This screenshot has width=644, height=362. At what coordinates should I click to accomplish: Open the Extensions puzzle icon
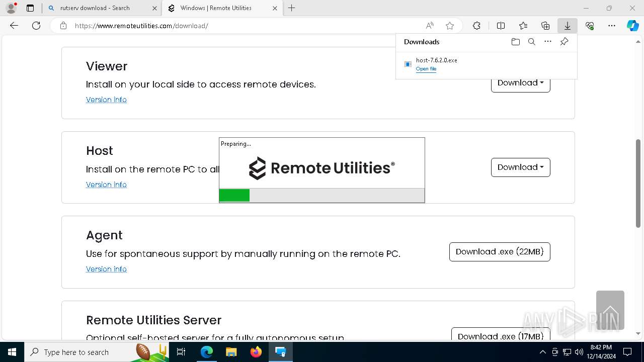point(476,26)
